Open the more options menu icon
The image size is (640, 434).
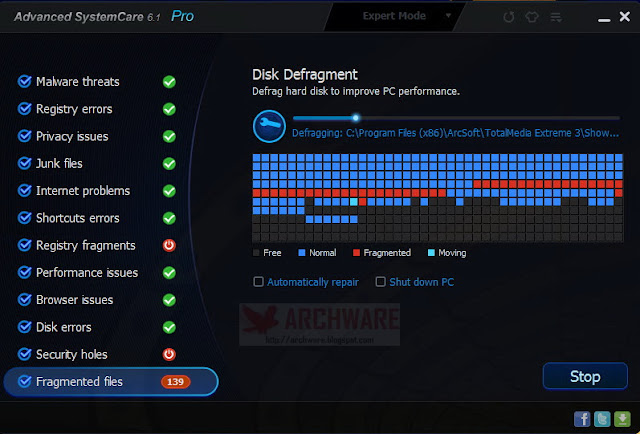click(556, 17)
